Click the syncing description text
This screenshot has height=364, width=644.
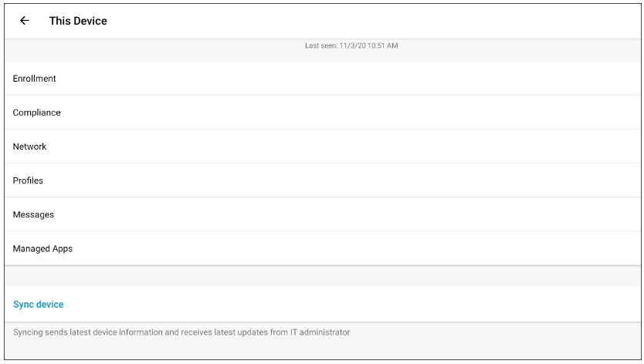pyautogui.click(x=181, y=332)
